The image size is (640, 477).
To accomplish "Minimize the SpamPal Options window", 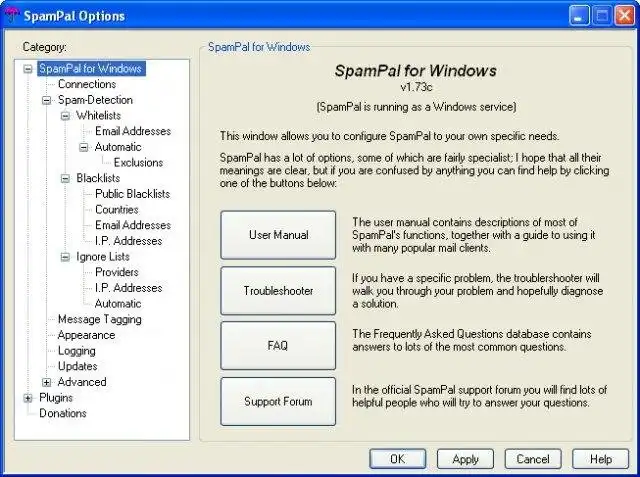I will click(579, 16).
